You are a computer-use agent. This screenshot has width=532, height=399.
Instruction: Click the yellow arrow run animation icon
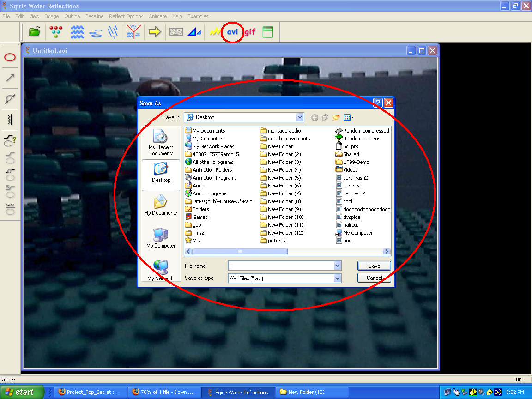(x=155, y=32)
